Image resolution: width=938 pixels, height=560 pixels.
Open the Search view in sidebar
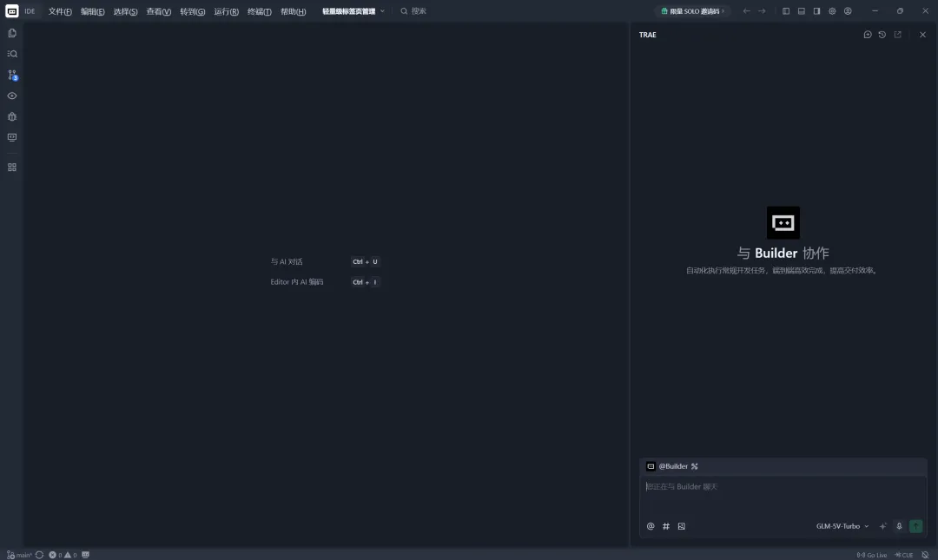[12, 54]
